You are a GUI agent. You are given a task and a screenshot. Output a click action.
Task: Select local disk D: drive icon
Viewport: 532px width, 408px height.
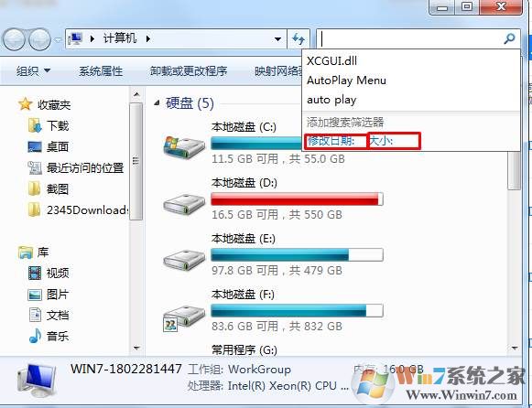(184, 203)
